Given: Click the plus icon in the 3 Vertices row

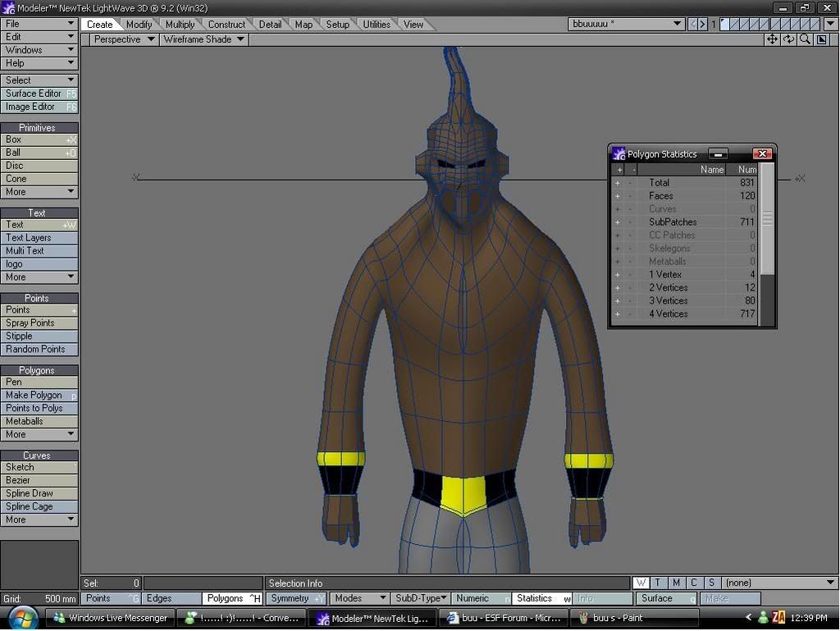Looking at the screenshot, I should (617, 301).
